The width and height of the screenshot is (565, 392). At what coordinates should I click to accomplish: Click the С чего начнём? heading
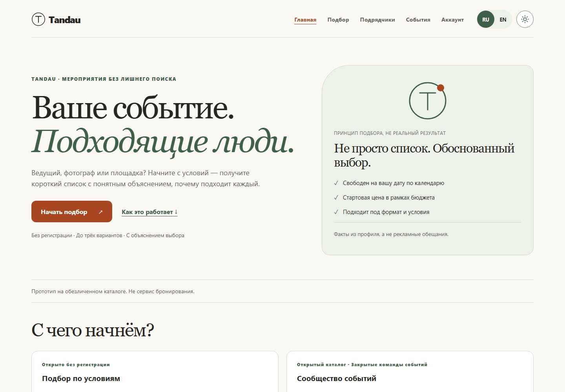(93, 330)
